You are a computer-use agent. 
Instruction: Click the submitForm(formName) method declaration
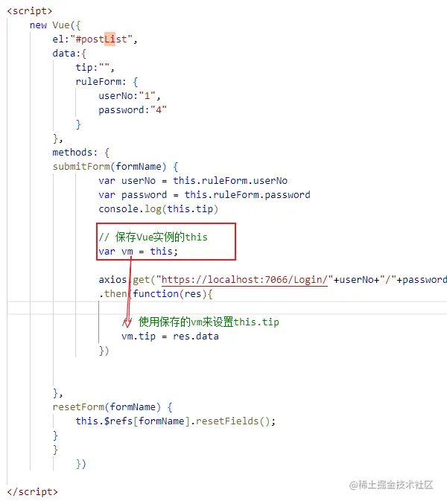click(x=115, y=167)
